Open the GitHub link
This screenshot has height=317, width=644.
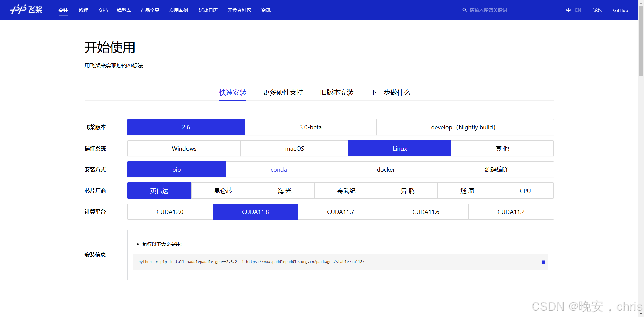[x=620, y=10]
